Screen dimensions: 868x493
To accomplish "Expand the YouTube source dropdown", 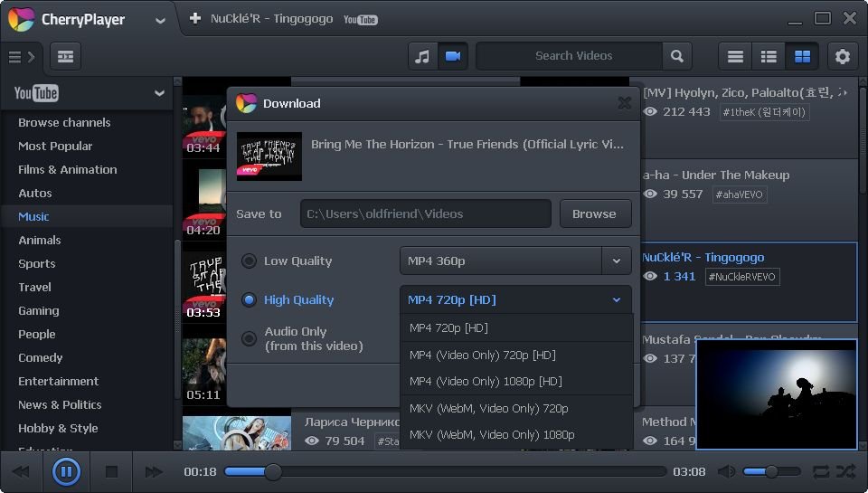I will pyautogui.click(x=159, y=93).
